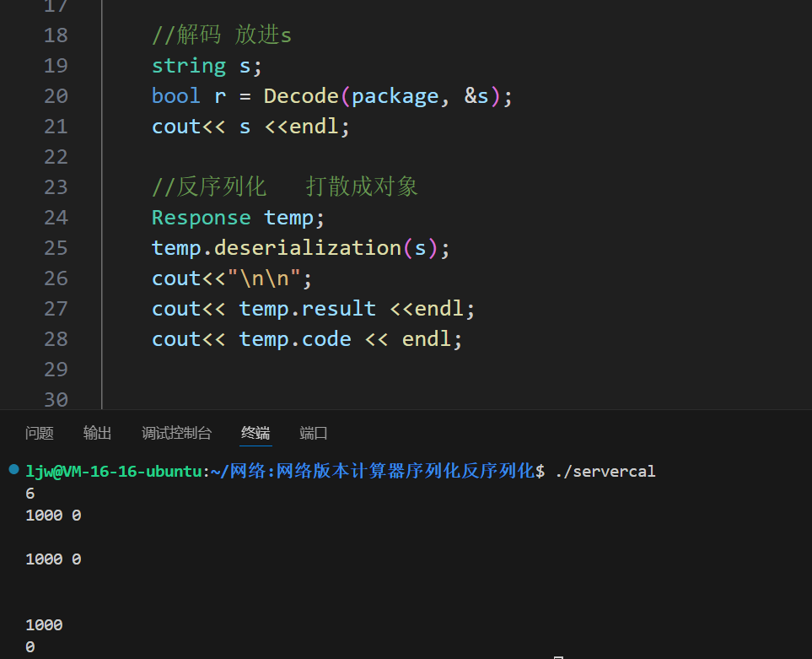Click the //反序列化 comment line

coord(284,187)
